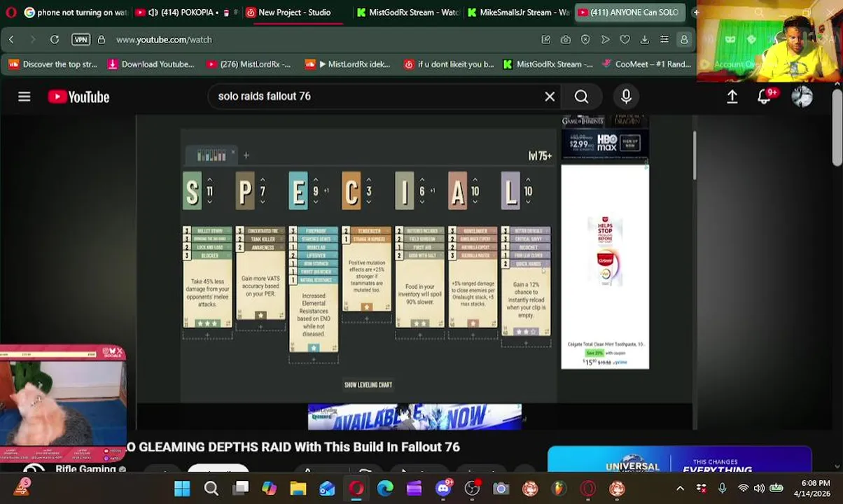Click the SHOW LEVELING CHART button

[368, 385]
